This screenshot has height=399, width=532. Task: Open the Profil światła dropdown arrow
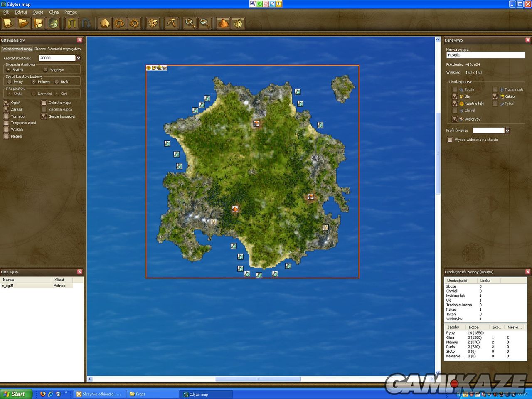pyautogui.click(x=507, y=131)
